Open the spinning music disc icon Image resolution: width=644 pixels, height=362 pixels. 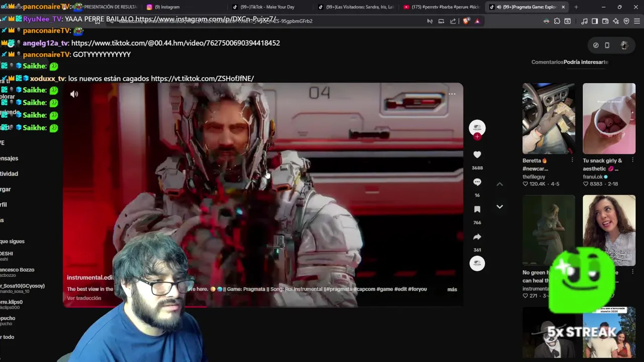[477, 263]
